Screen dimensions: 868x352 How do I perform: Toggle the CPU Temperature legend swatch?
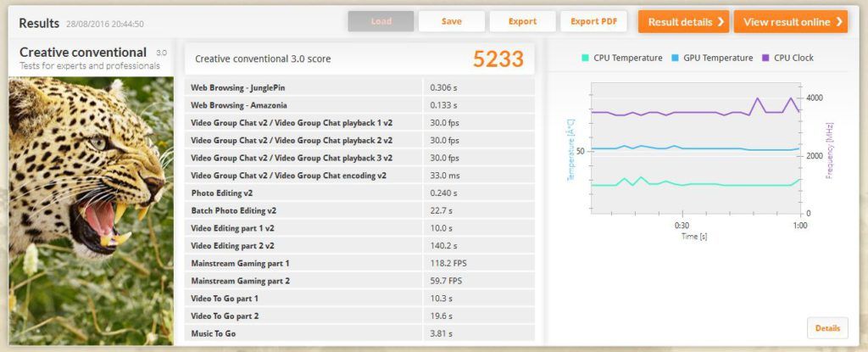(585, 59)
